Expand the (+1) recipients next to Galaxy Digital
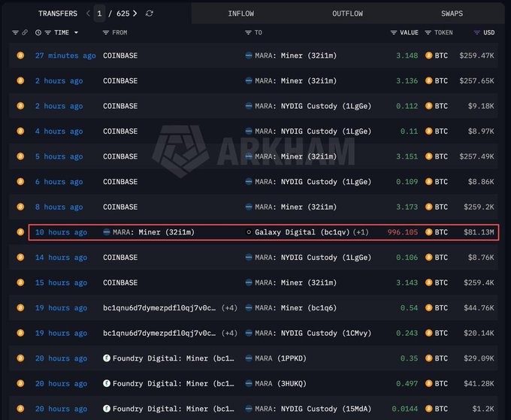The height and width of the screenshot is (420, 511). pos(361,232)
